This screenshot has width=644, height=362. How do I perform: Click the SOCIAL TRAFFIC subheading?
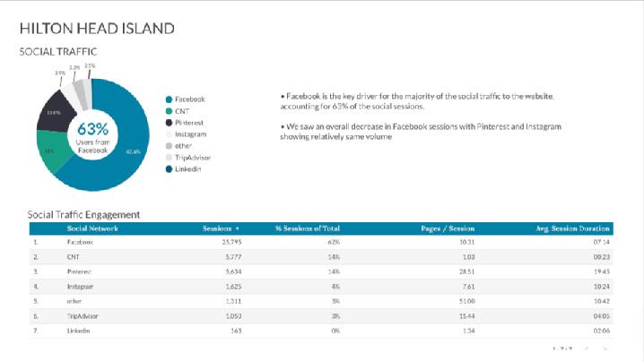(x=58, y=52)
